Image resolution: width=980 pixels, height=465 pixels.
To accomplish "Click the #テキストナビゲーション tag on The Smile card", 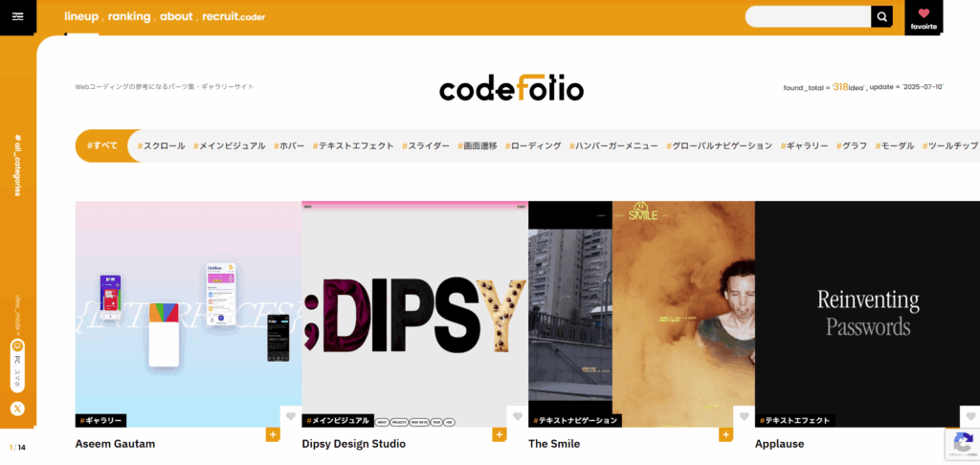I will pyautogui.click(x=575, y=421).
